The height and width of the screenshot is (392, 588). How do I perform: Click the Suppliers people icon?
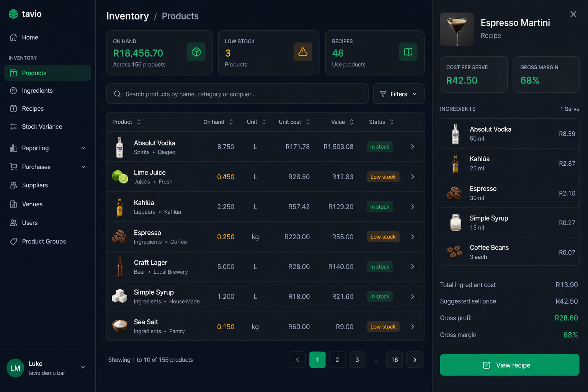pyautogui.click(x=13, y=185)
